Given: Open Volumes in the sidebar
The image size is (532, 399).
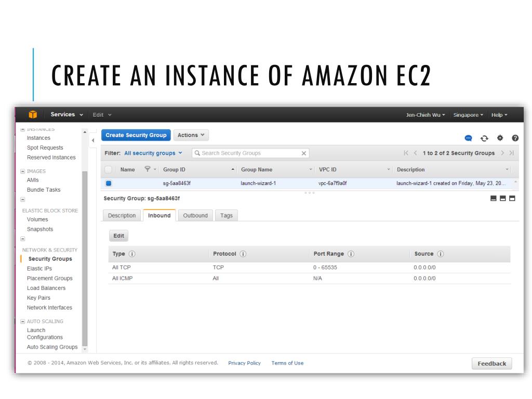Looking at the screenshot, I should (37, 220).
